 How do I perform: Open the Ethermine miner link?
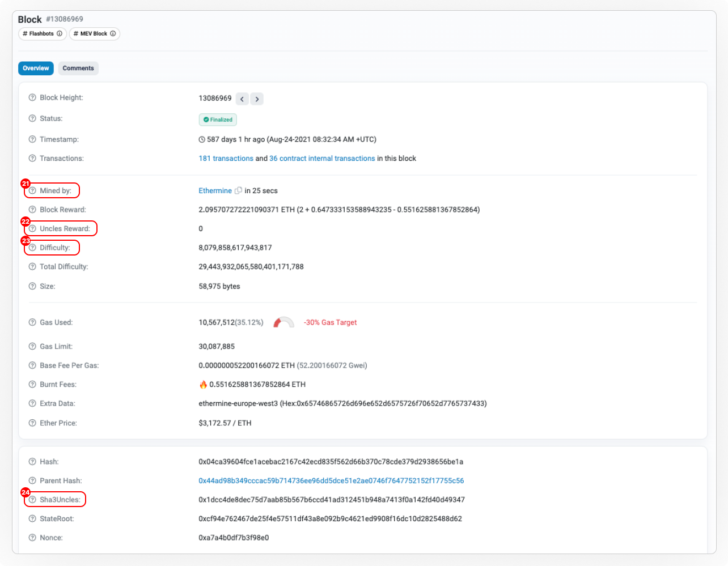pyautogui.click(x=215, y=191)
